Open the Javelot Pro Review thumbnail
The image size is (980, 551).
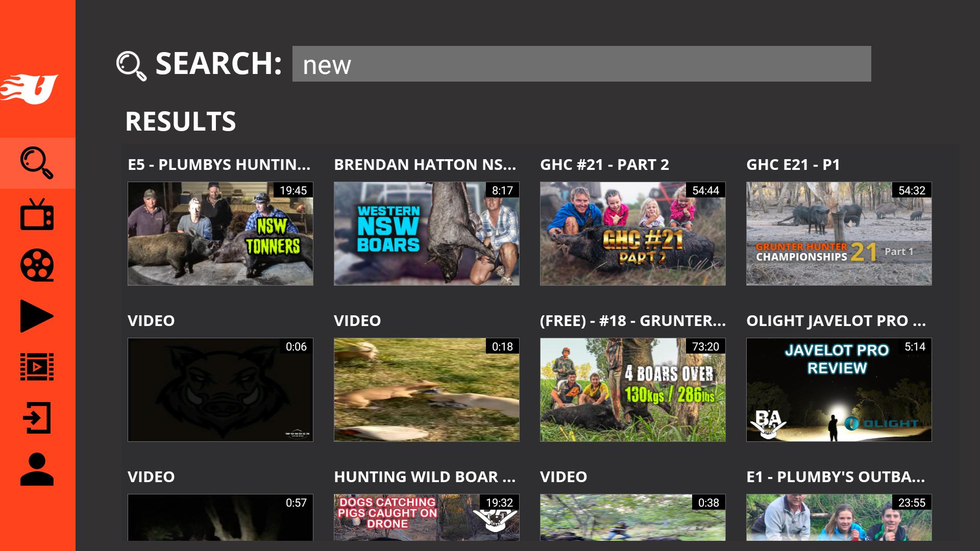tap(839, 390)
